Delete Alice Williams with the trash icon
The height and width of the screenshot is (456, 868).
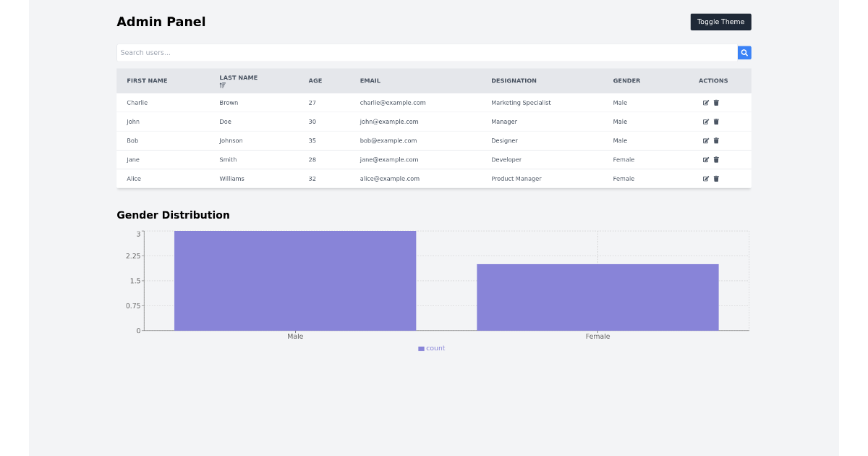(716, 179)
